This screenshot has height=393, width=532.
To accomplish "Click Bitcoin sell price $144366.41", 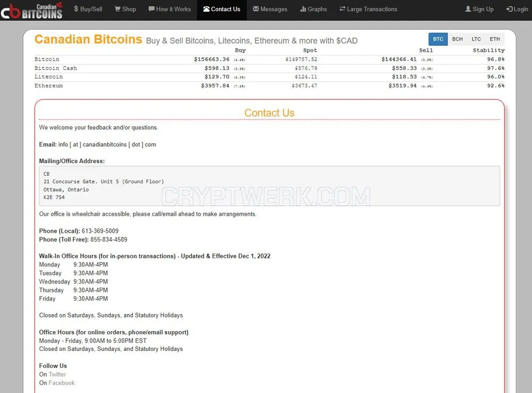I will 399,59.
